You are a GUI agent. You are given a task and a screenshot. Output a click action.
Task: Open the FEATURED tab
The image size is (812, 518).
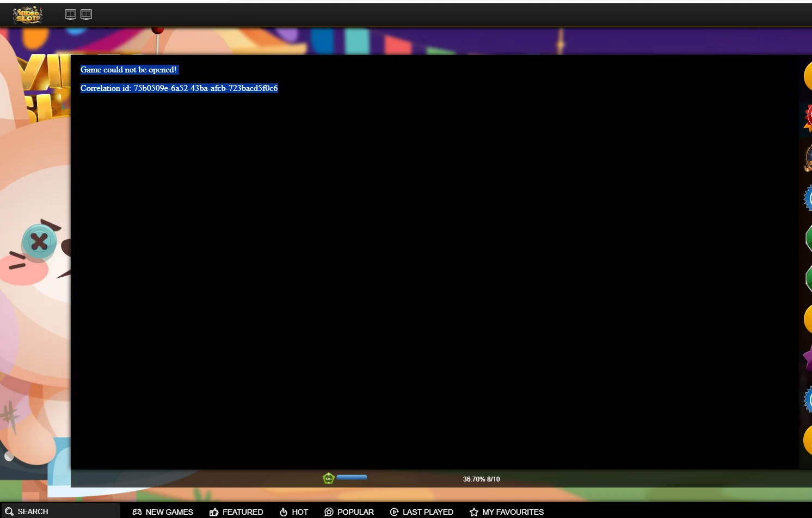236,512
